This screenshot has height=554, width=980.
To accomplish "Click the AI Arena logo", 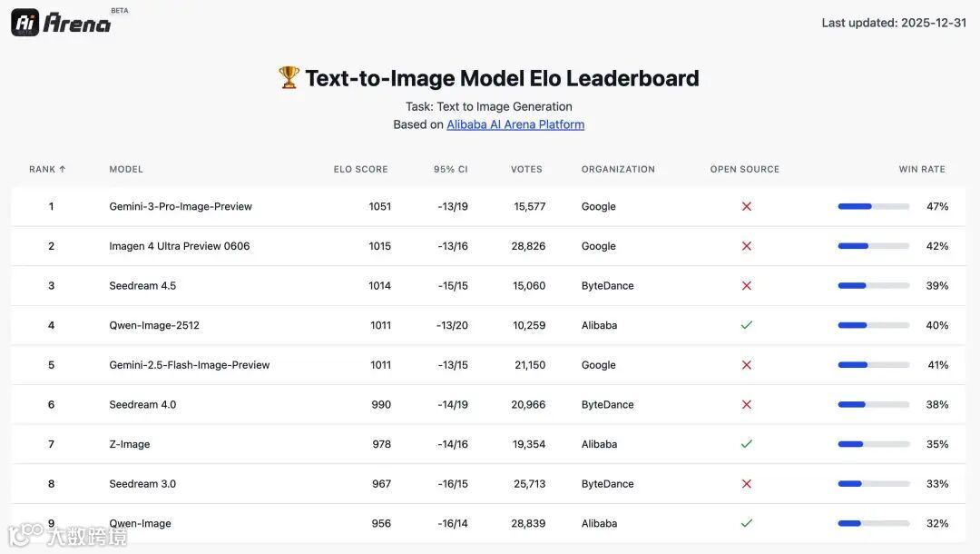I will pos(62,22).
